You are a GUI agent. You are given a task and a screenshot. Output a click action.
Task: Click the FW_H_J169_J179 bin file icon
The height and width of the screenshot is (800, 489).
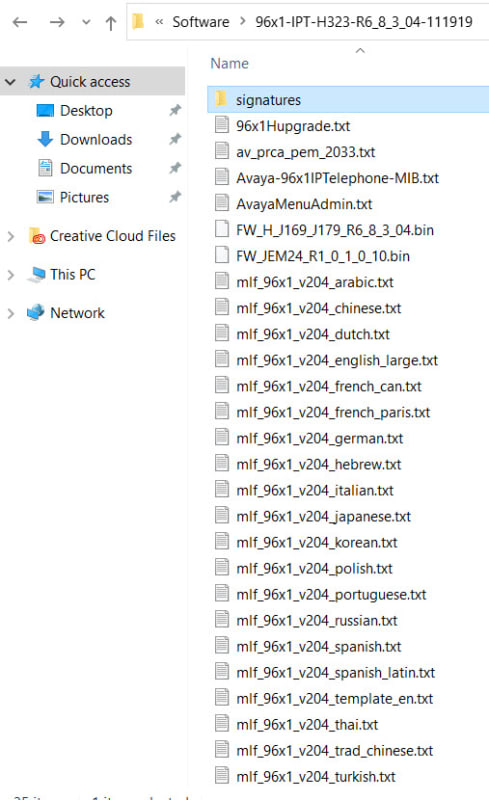222,229
